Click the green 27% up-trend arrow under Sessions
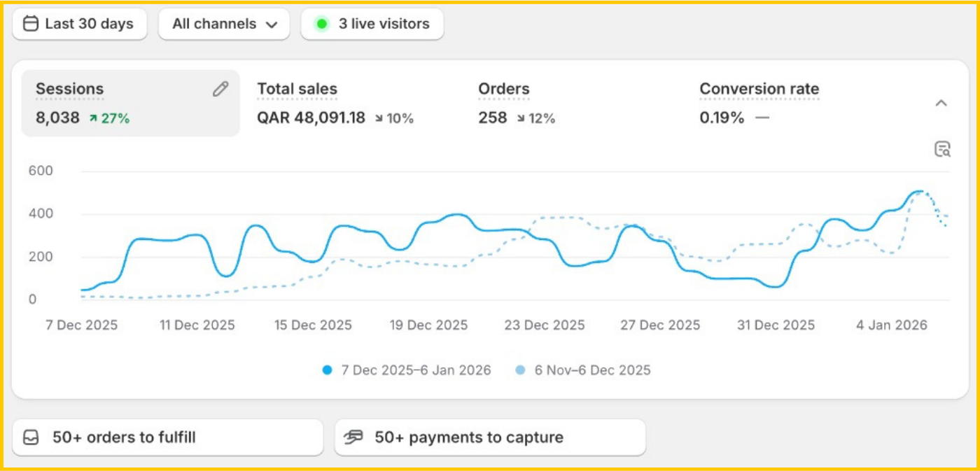The width and height of the screenshot is (980, 471). 93,118
